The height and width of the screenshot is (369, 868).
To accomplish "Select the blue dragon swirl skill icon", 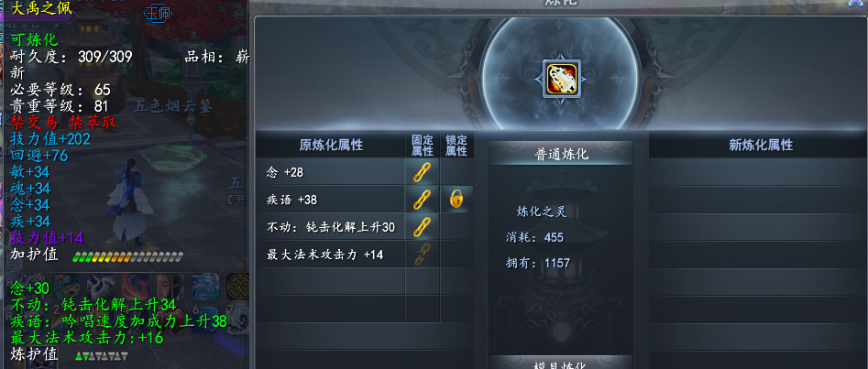I will click(205, 287).
